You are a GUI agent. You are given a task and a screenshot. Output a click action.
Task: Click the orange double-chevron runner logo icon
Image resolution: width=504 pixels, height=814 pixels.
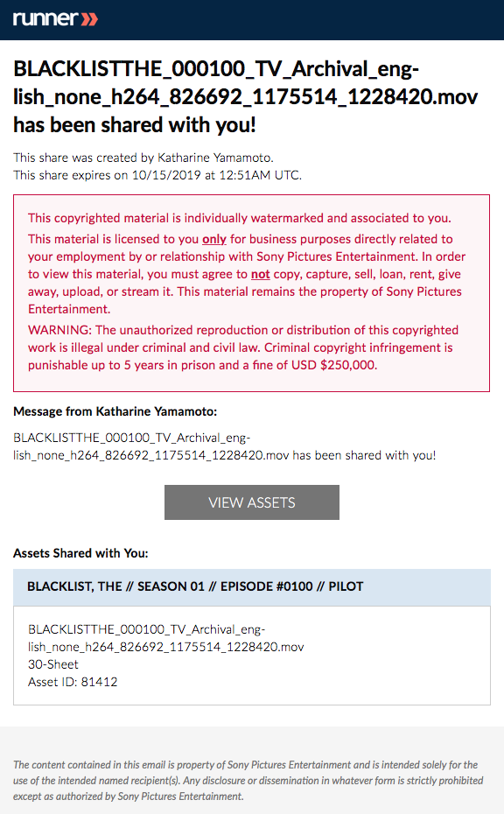[89, 19]
